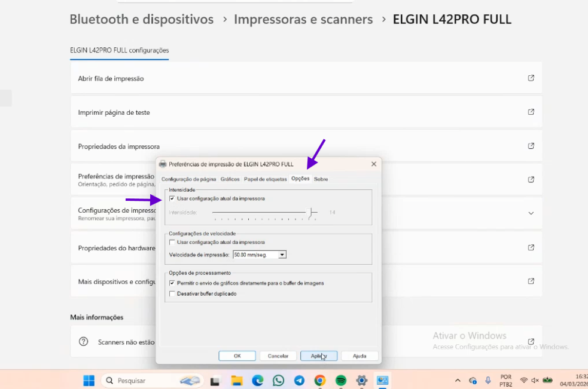Launch Microsoft Edge from the taskbar
The width and height of the screenshot is (588, 389).
click(x=258, y=381)
